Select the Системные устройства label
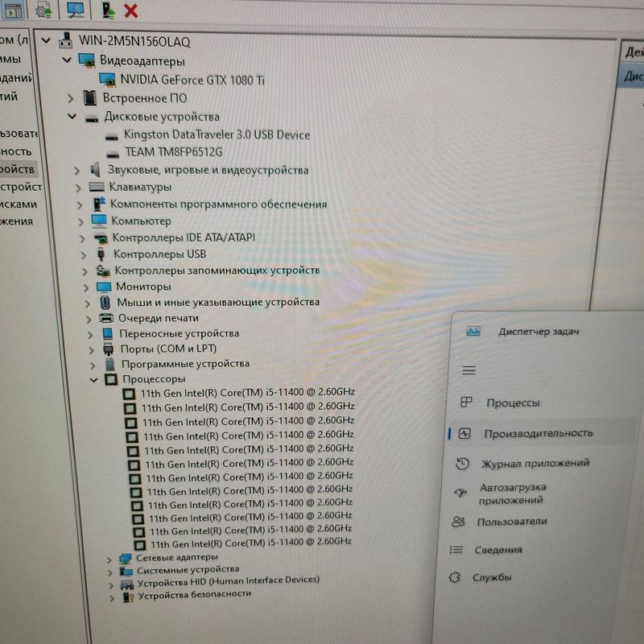This screenshot has height=644, width=644. pos(188,570)
